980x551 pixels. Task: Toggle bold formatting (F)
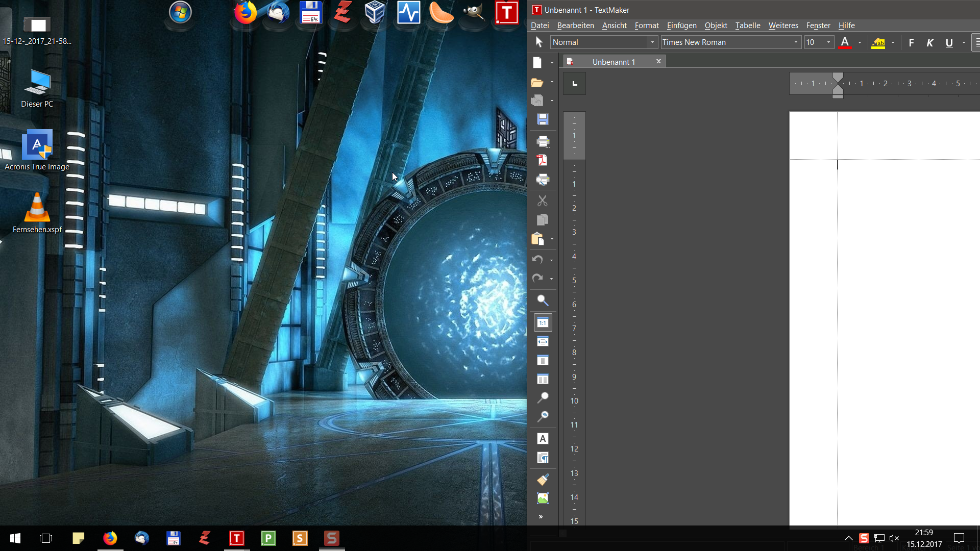[911, 43]
